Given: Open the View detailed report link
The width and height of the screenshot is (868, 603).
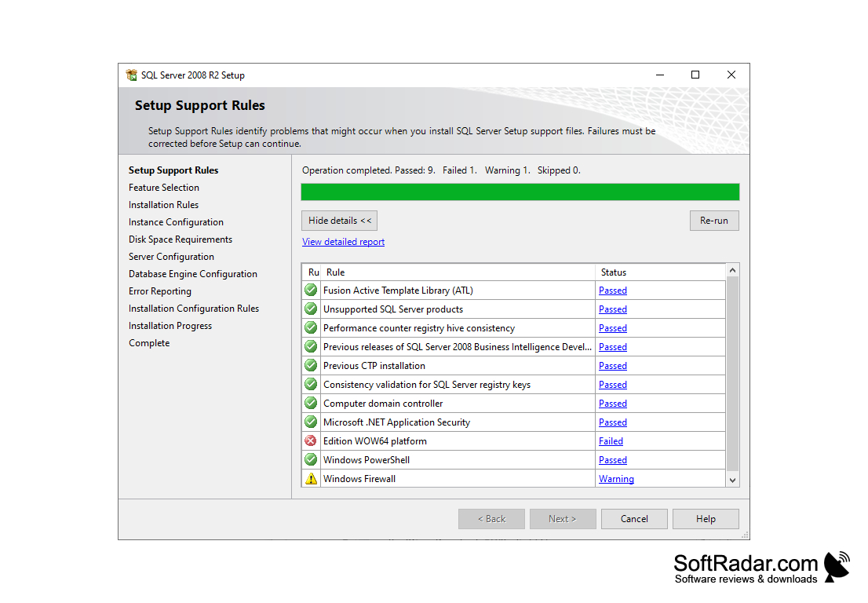Looking at the screenshot, I should (343, 242).
